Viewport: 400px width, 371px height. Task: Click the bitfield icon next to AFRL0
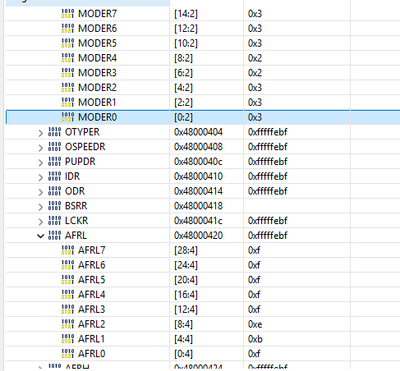click(x=68, y=354)
